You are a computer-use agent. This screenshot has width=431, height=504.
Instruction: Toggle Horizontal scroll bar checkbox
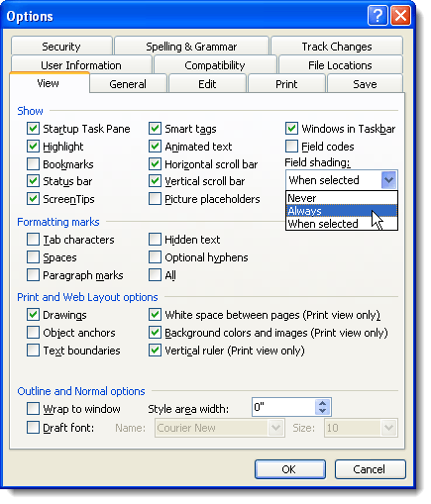[155, 164]
